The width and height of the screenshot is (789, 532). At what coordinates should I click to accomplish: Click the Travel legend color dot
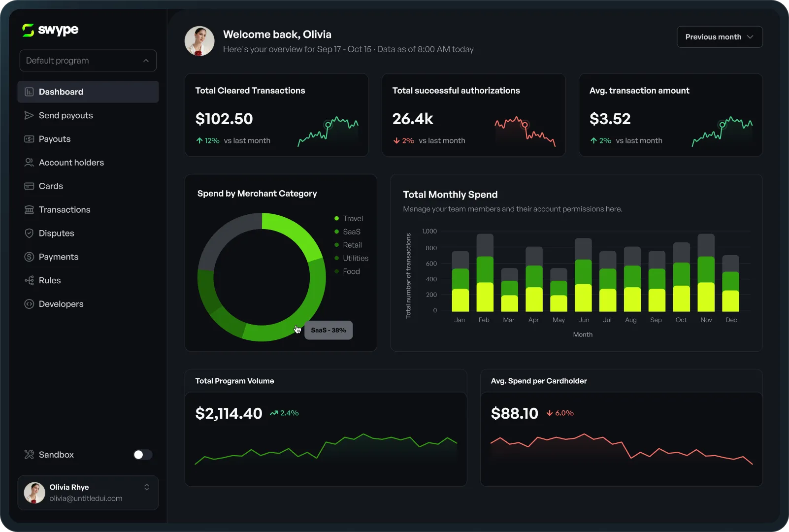(337, 218)
